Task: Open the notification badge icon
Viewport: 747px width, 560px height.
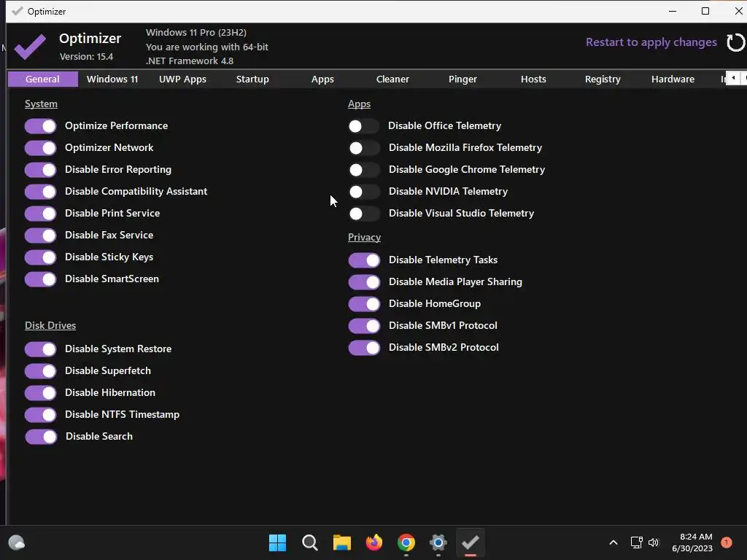Action: coord(727,542)
